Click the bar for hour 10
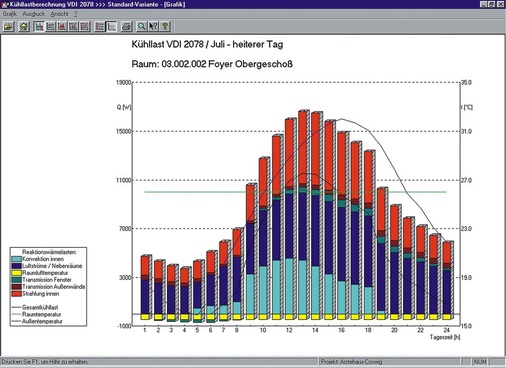Image resolution: width=506 pixels, height=368 pixels. click(265, 238)
